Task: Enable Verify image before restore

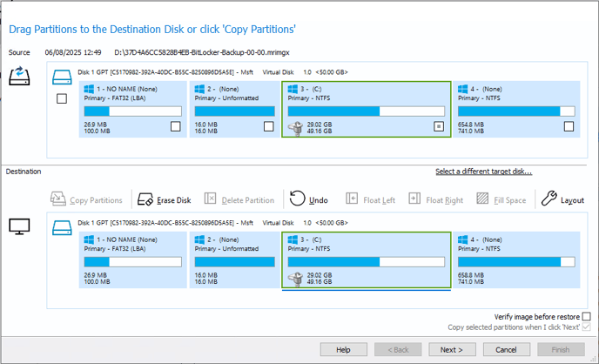Action: 587,316
